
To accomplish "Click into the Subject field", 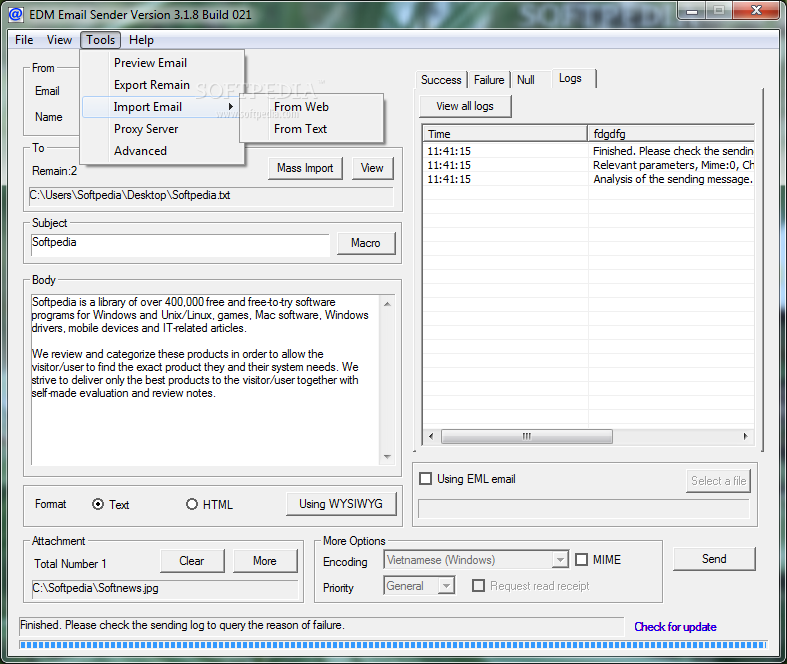I will click(180, 244).
